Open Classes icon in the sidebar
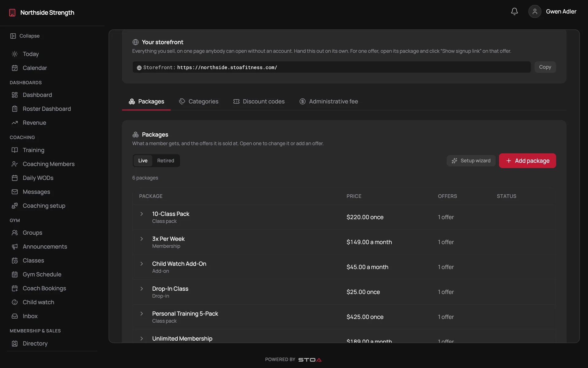Screen dimensions: 588x368 tap(15, 261)
